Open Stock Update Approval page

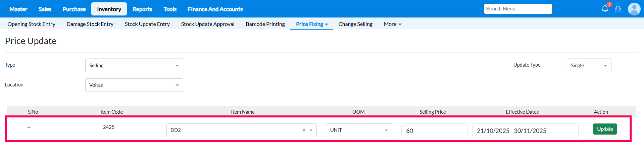click(208, 24)
